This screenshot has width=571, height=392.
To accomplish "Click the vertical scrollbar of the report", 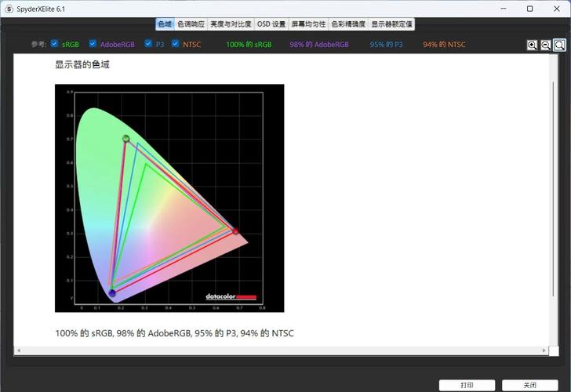I will (x=554, y=188).
